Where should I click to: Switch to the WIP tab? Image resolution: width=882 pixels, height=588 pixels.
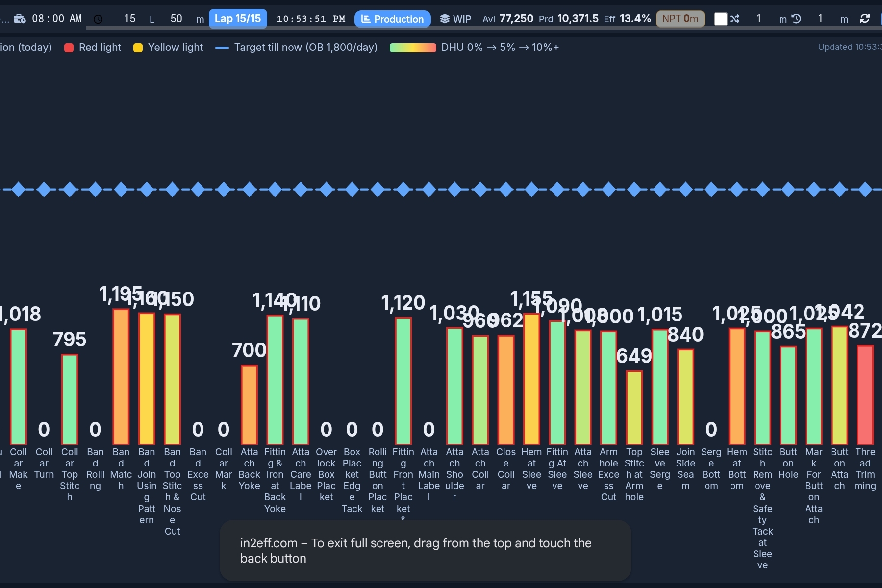tap(455, 19)
